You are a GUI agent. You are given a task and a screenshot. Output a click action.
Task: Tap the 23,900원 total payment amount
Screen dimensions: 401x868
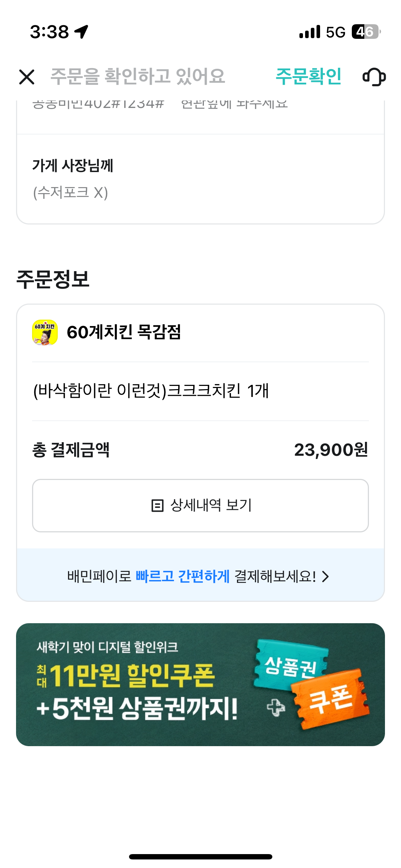[331, 450]
